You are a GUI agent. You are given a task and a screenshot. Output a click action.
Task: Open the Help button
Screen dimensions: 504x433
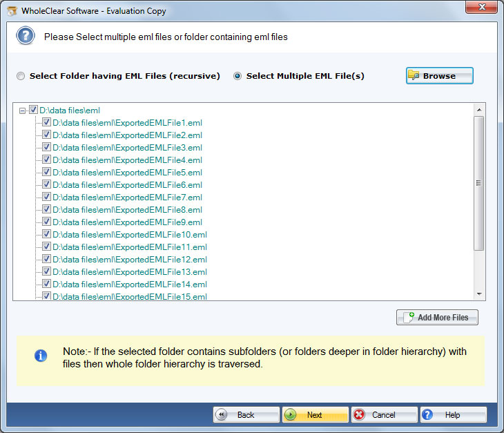tap(453, 414)
